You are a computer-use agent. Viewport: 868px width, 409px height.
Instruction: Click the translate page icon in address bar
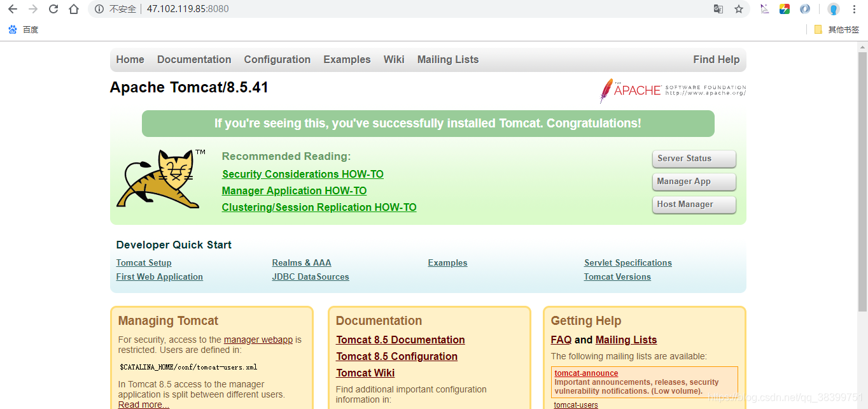[x=718, y=9]
